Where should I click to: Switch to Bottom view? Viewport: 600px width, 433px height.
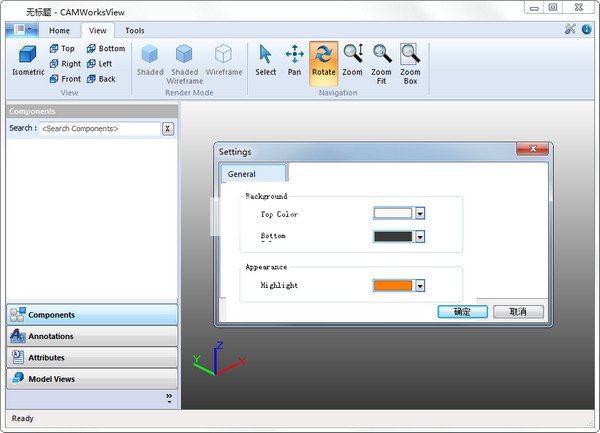(x=105, y=48)
